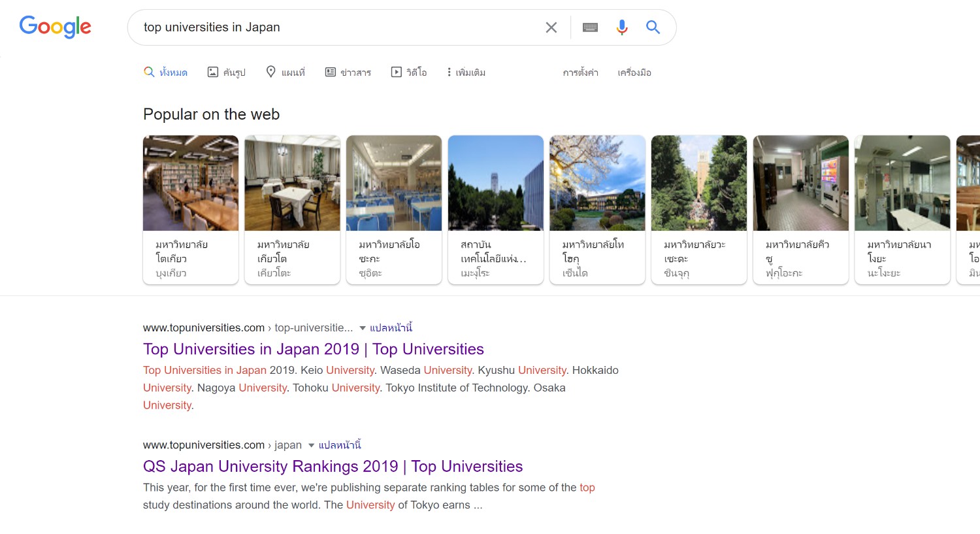
Task: Open the เพิ่มเติม (More) menu
Action: coord(466,72)
